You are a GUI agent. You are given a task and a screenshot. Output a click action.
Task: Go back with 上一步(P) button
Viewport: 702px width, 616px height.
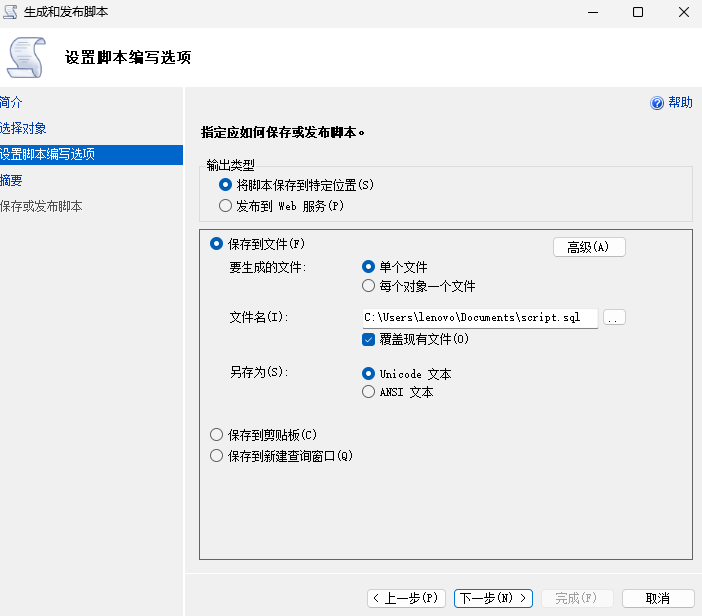pyautogui.click(x=406, y=599)
